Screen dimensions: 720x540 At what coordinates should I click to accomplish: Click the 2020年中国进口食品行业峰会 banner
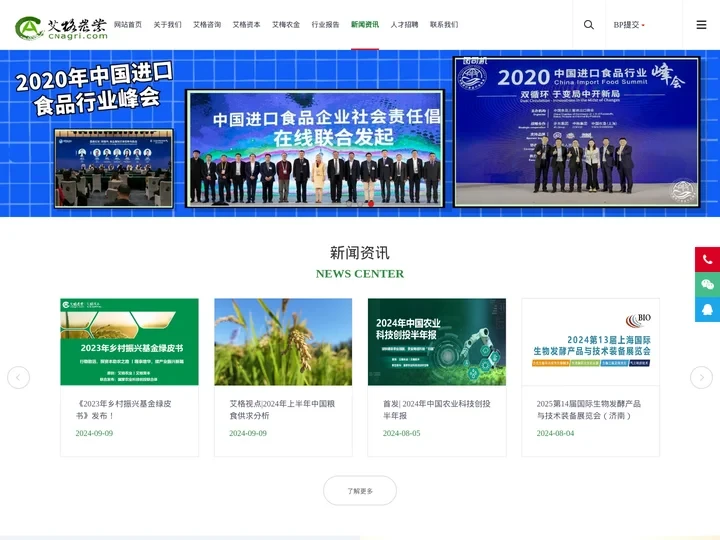[360, 133]
